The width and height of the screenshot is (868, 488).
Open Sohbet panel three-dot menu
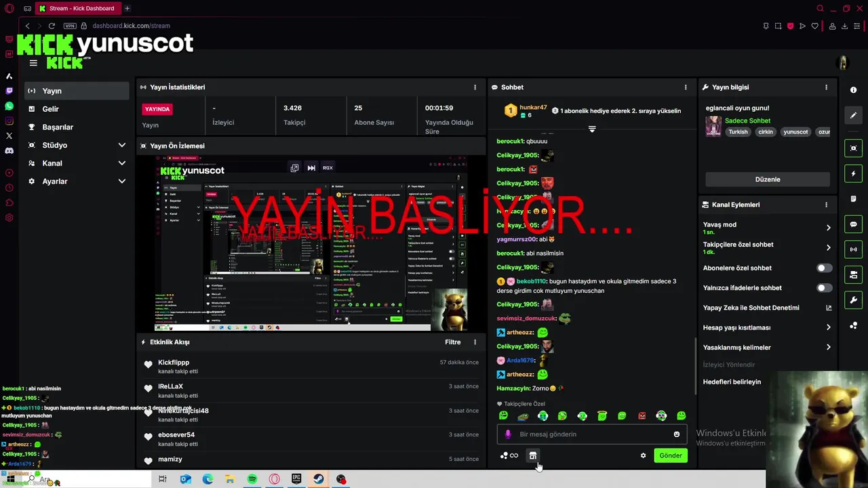(x=686, y=87)
